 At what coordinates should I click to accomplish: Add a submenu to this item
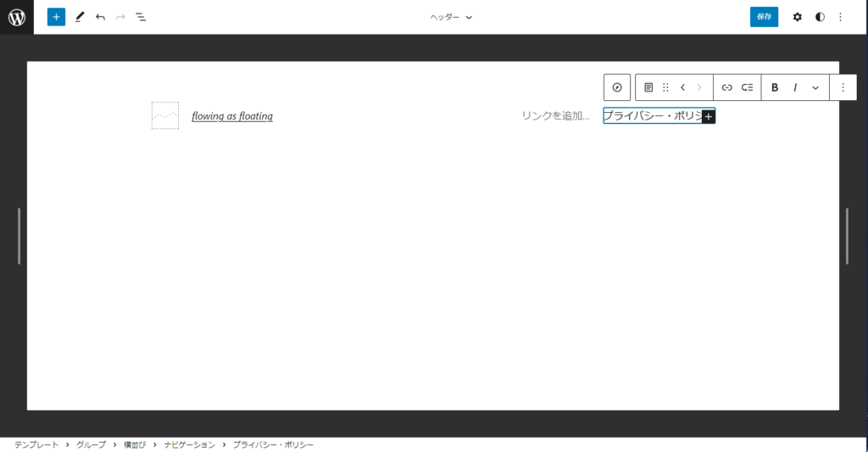(x=747, y=87)
